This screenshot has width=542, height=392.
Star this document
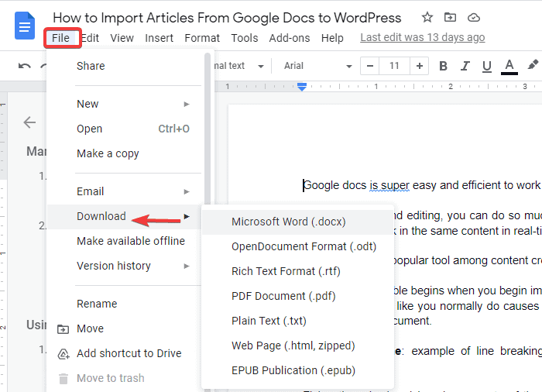(x=427, y=17)
